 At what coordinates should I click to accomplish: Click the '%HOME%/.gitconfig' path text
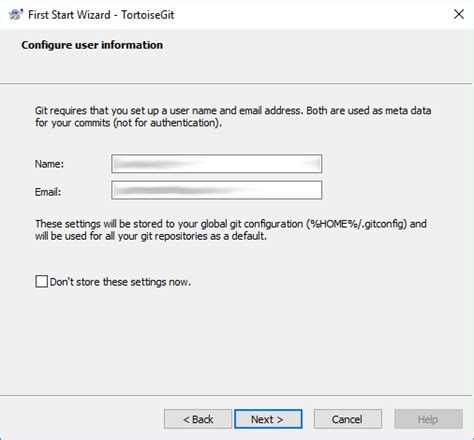357,224
